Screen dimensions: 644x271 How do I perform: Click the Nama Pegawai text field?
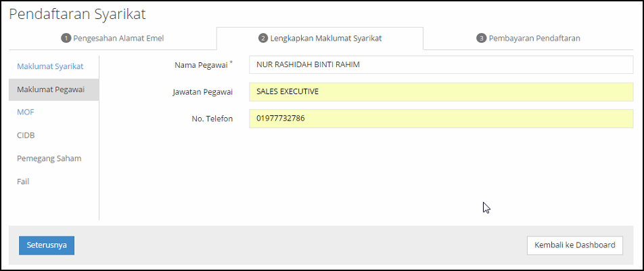click(440, 64)
